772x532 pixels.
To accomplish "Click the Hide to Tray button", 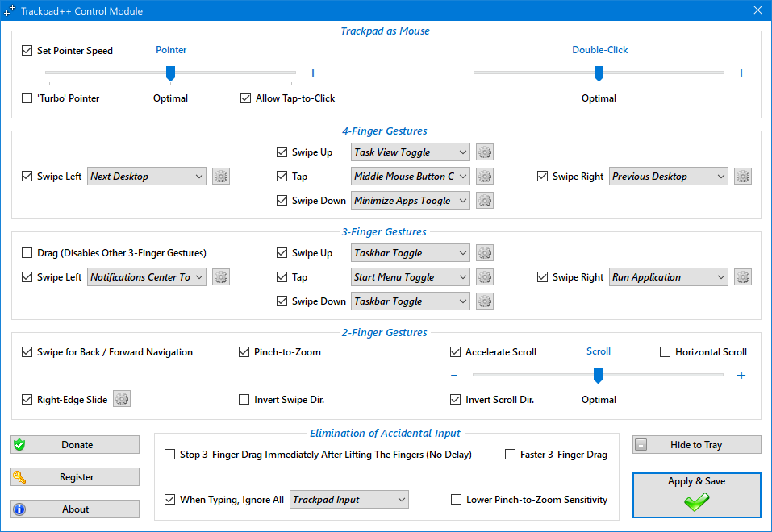I will click(696, 445).
